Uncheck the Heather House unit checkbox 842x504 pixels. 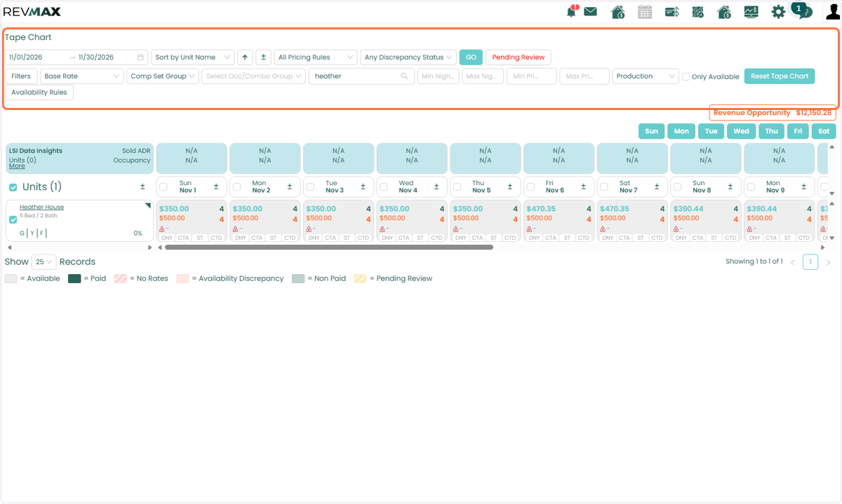click(x=13, y=219)
